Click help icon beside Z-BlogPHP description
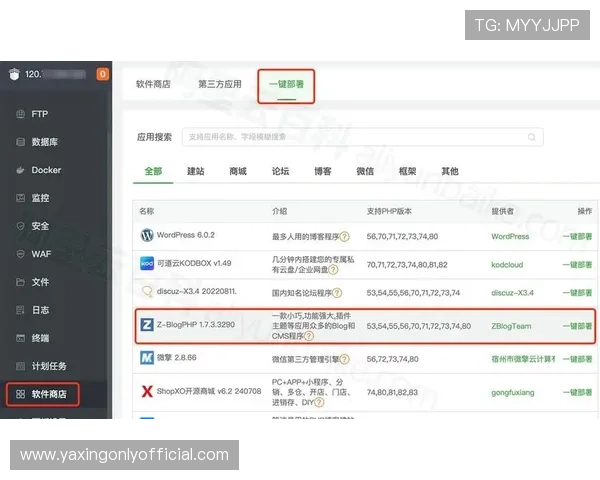Image resolution: width=600 pixels, height=480 pixels. pos(309,336)
